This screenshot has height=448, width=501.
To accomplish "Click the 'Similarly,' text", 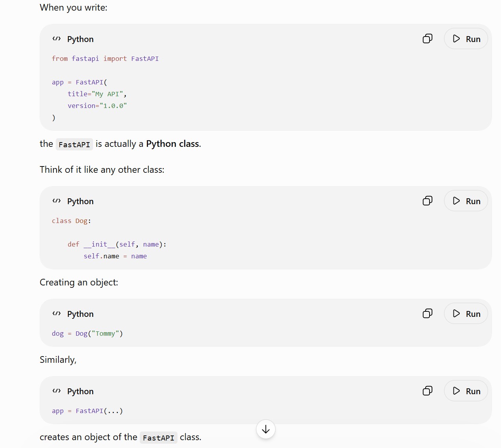I will coord(58,360).
